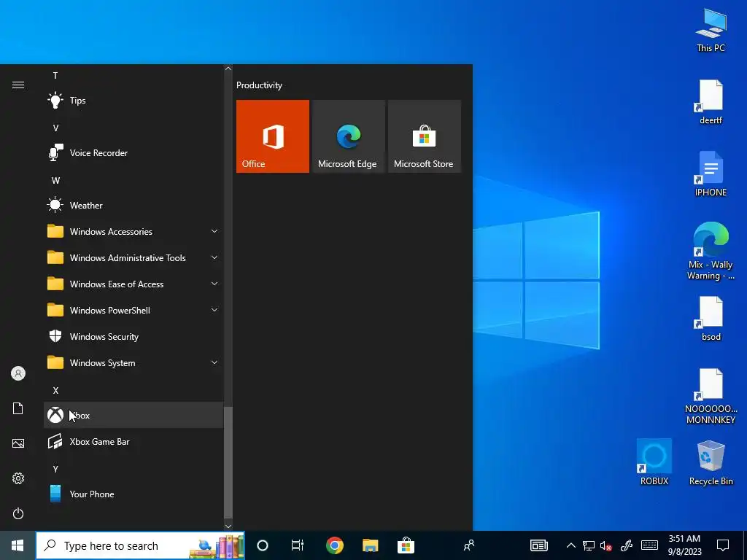Image resolution: width=747 pixels, height=560 pixels.
Task: Click the Show desktop sliver
Action: [x=745, y=545]
